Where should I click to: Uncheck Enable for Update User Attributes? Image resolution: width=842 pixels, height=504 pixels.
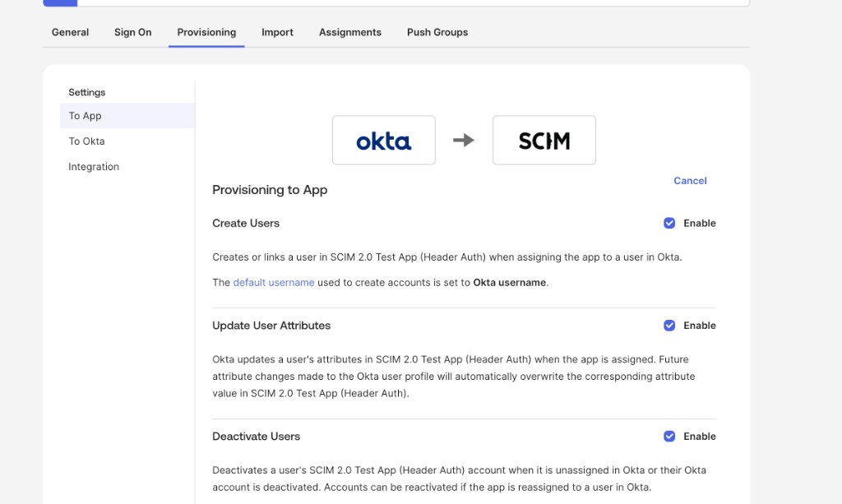(x=669, y=326)
